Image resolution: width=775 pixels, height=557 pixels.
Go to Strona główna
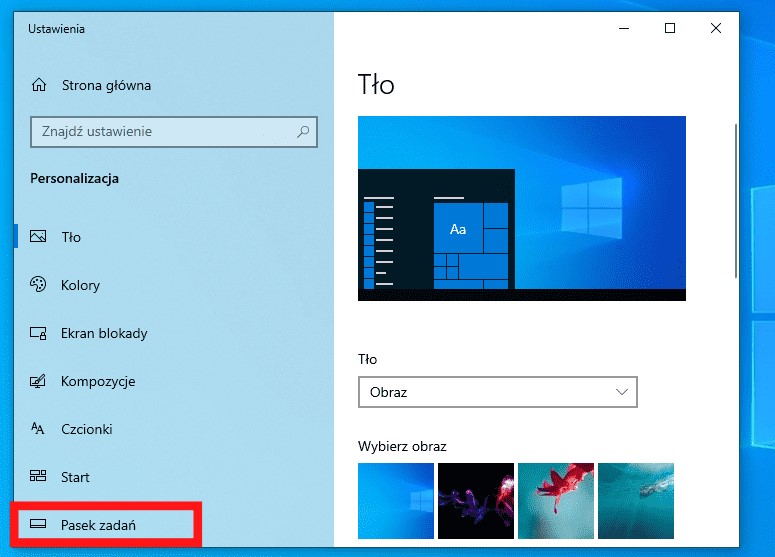[x=106, y=85]
